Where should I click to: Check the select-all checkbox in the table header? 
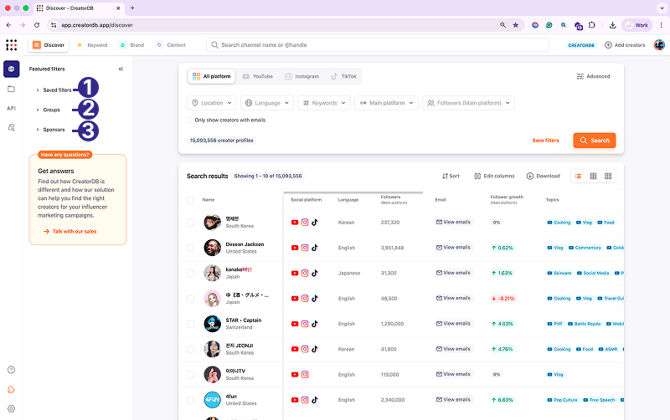[190, 200]
